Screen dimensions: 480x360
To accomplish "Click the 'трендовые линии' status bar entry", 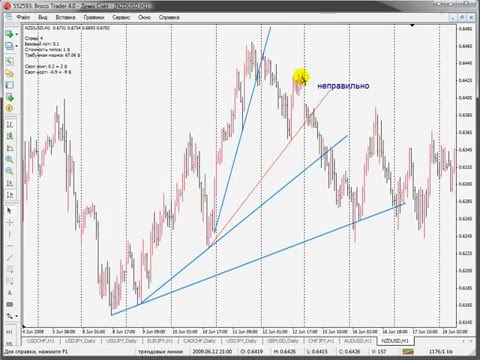I will tap(160, 351).
